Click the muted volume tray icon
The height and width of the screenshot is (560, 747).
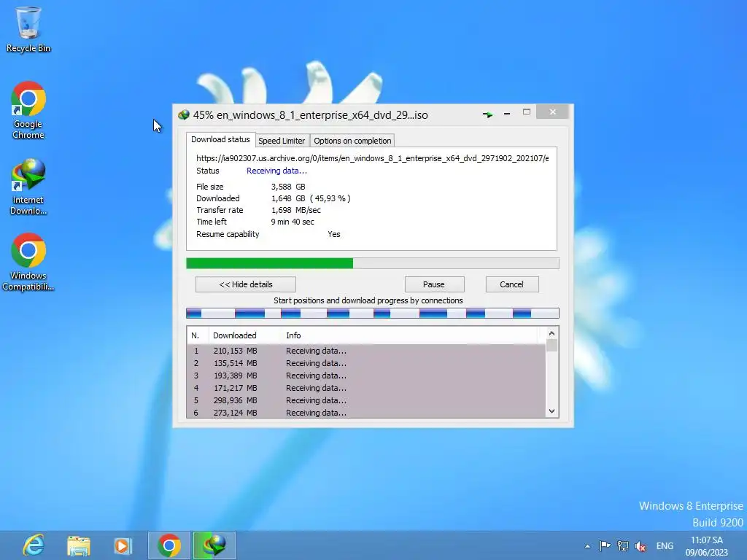640,546
